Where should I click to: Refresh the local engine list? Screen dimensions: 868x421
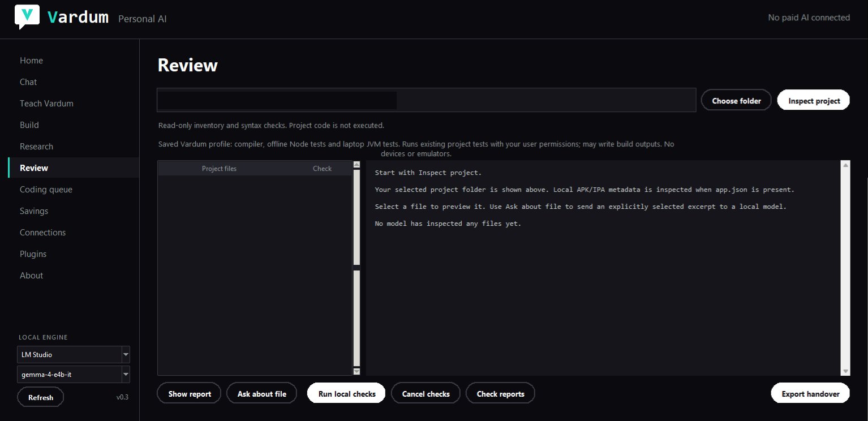[x=41, y=397]
